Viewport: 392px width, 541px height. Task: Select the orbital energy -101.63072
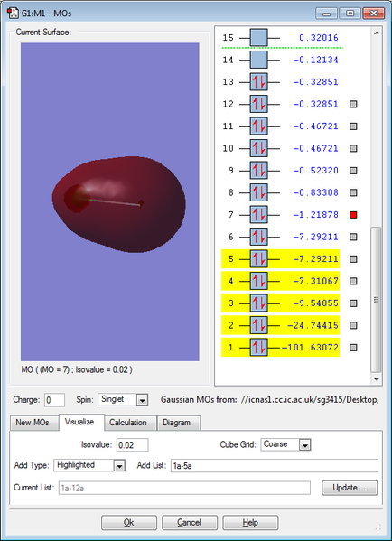310,347
